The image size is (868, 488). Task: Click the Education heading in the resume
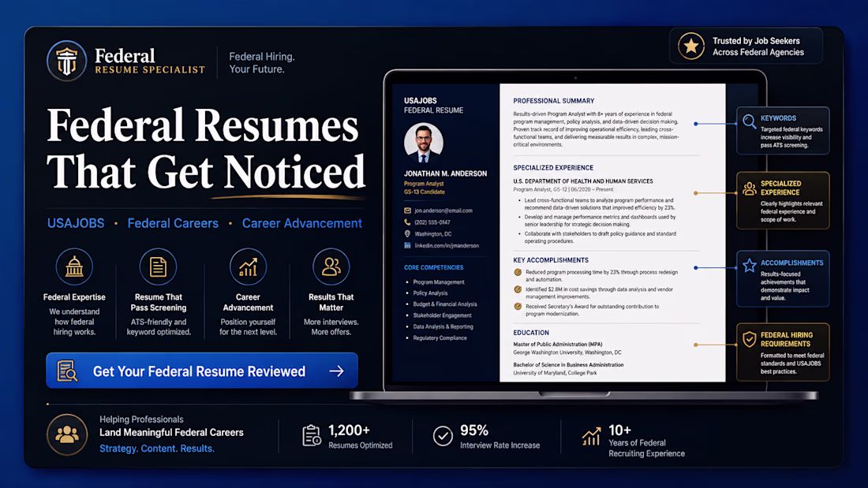[531, 333]
